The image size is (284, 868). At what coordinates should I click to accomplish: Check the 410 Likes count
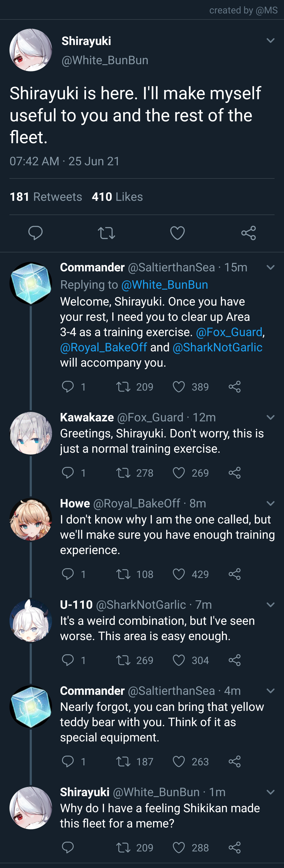pos(118,197)
